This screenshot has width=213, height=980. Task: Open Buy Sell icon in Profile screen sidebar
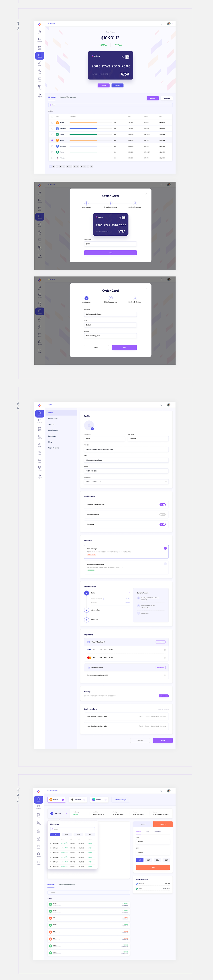click(x=39, y=436)
